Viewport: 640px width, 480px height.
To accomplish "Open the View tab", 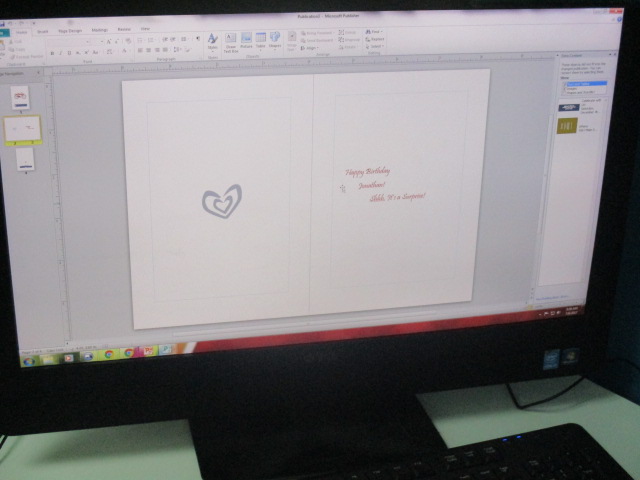I will [x=145, y=29].
